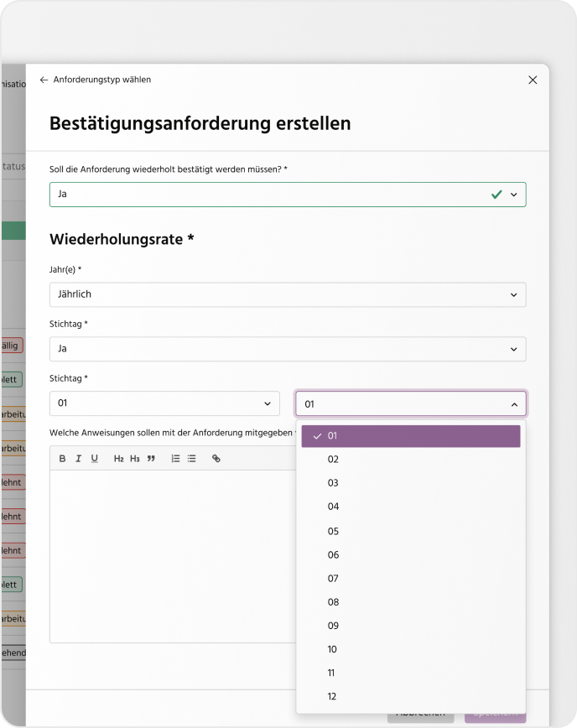The image size is (577, 728).
Task: Select month option 06
Action: click(410, 555)
